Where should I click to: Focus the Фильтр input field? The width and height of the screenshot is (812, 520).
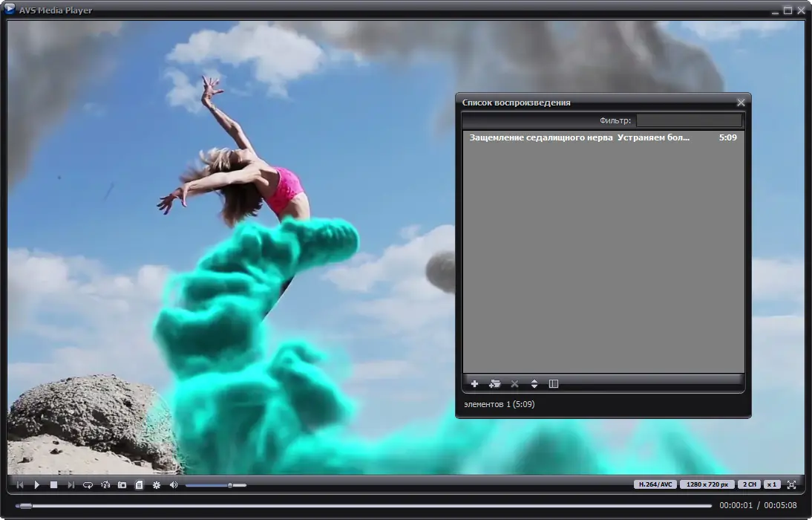689,120
